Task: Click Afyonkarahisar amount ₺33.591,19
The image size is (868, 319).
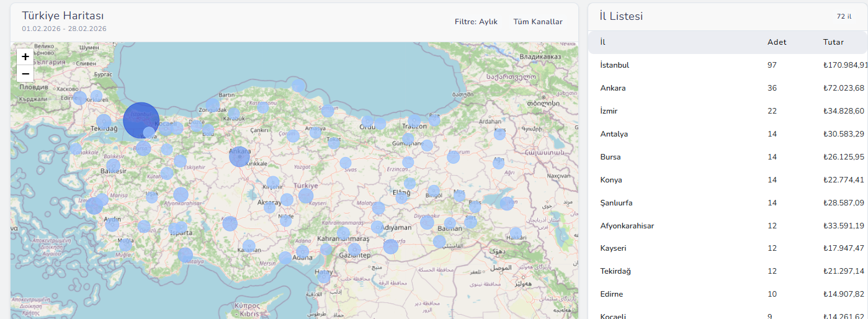Action: [844, 226]
